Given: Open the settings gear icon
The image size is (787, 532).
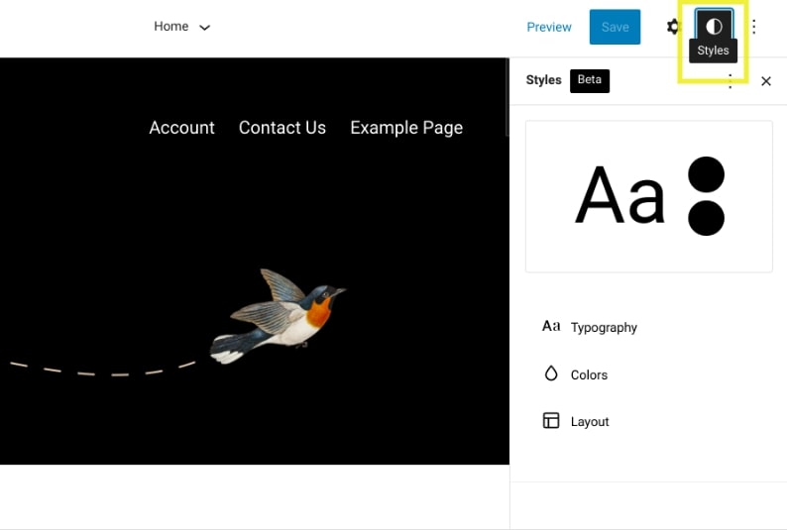Looking at the screenshot, I should coord(674,27).
